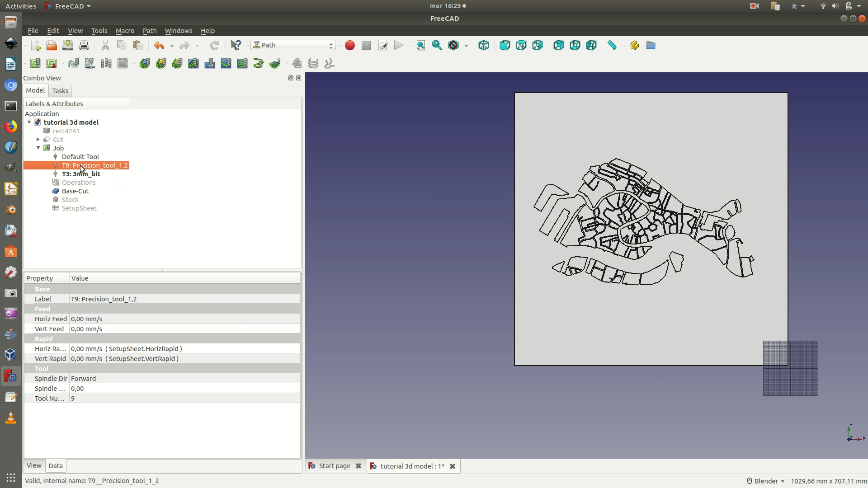Screen dimensions: 868x488
Task: Switch to the Start page tab
Action: pyautogui.click(x=335, y=466)
